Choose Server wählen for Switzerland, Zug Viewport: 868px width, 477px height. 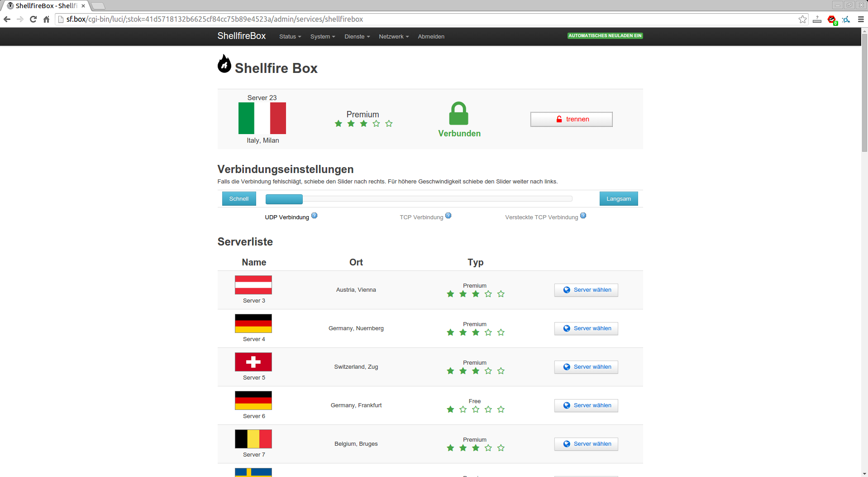coord(586,367)
